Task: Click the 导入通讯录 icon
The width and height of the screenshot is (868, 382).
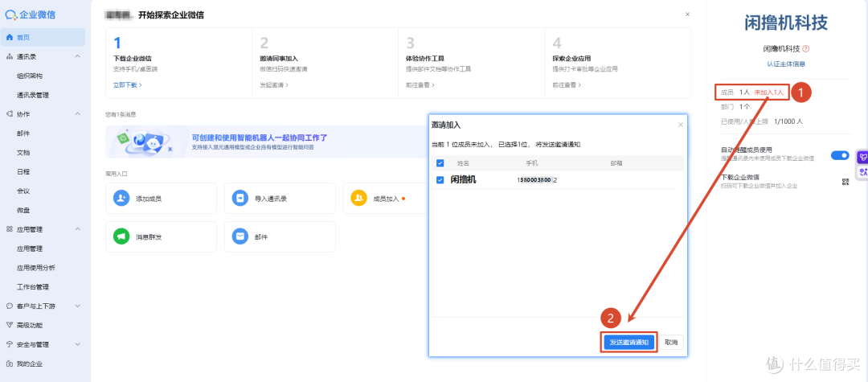Action: [x=240, y=198]
